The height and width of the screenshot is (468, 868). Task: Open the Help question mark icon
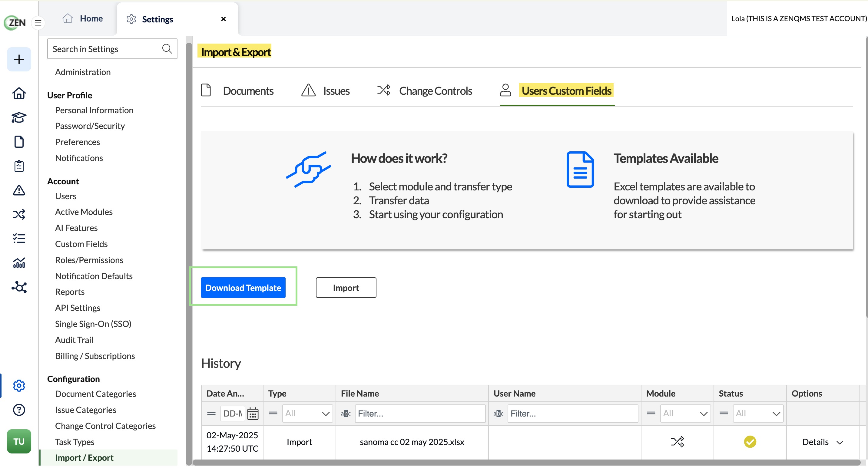(x=19, y=410)
